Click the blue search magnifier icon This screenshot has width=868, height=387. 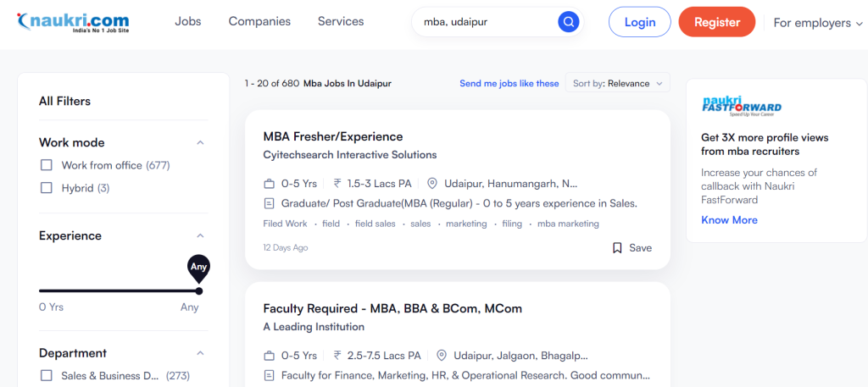coord(568,23)
